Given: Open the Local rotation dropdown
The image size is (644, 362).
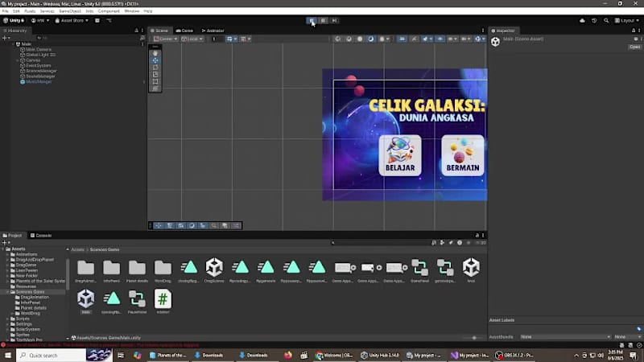Looking at the screenshot, I should click(x=192, y=39).
